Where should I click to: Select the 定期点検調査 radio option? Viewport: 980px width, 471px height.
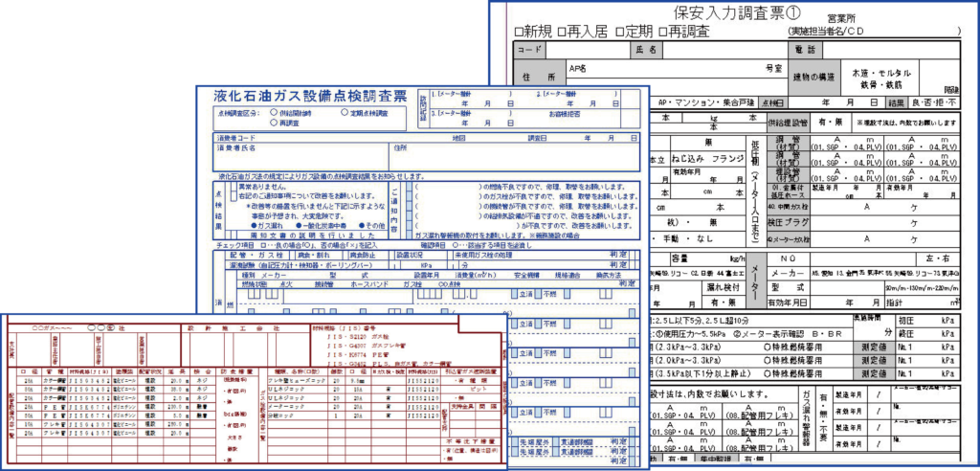coord(344,113)
